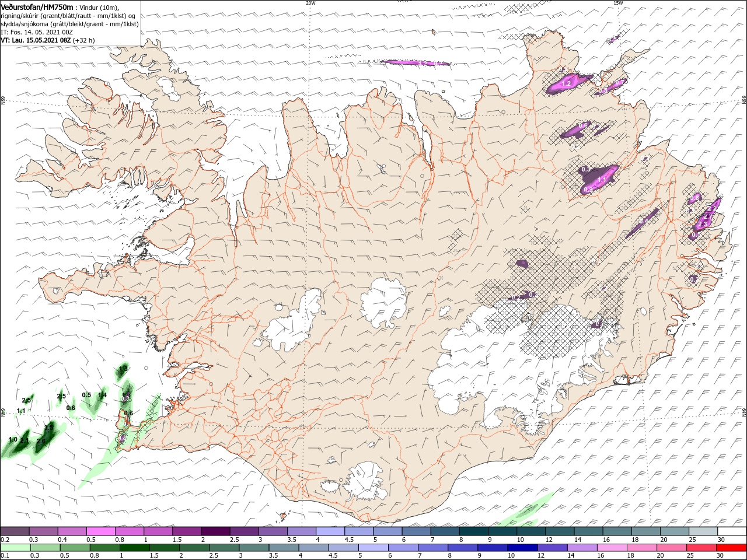Click the 15W longitude label
The height and width of the screenshot is (560, 747).
618,3
